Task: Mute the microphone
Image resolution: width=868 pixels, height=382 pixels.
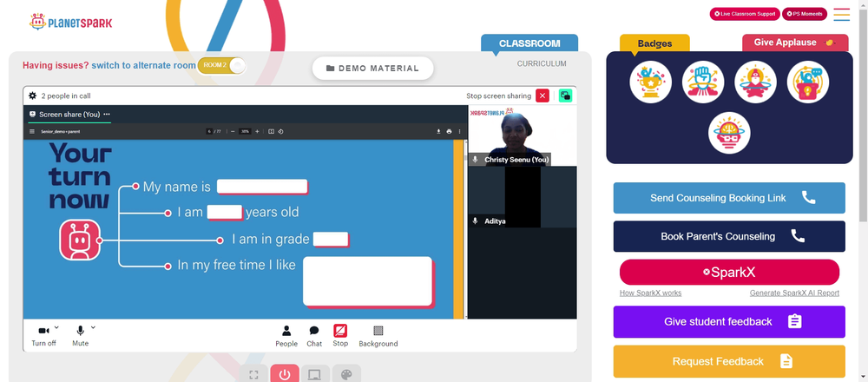Action: click(80, 336)
